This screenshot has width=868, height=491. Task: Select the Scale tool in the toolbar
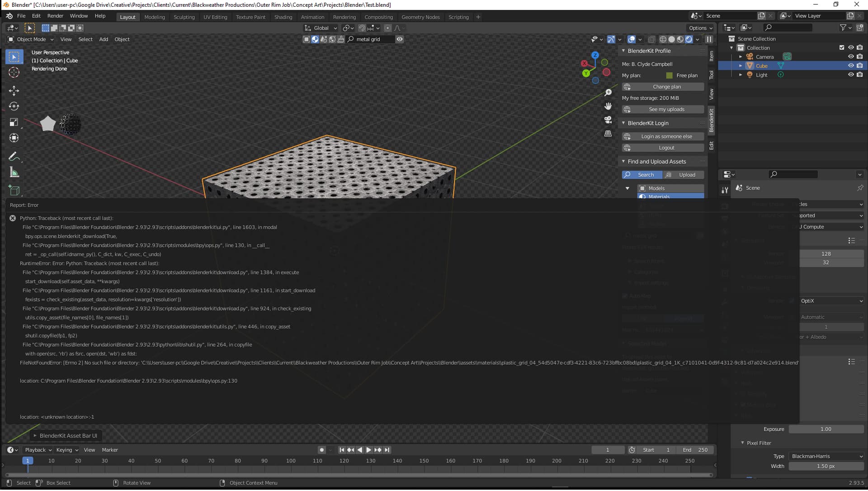tap(14, 122)
